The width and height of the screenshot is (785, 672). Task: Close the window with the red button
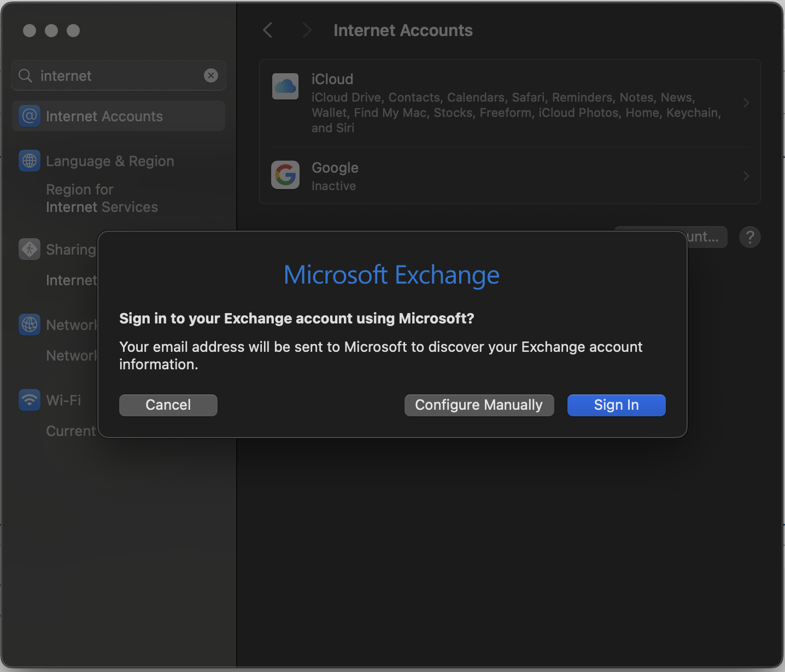(x=30, y=31)
